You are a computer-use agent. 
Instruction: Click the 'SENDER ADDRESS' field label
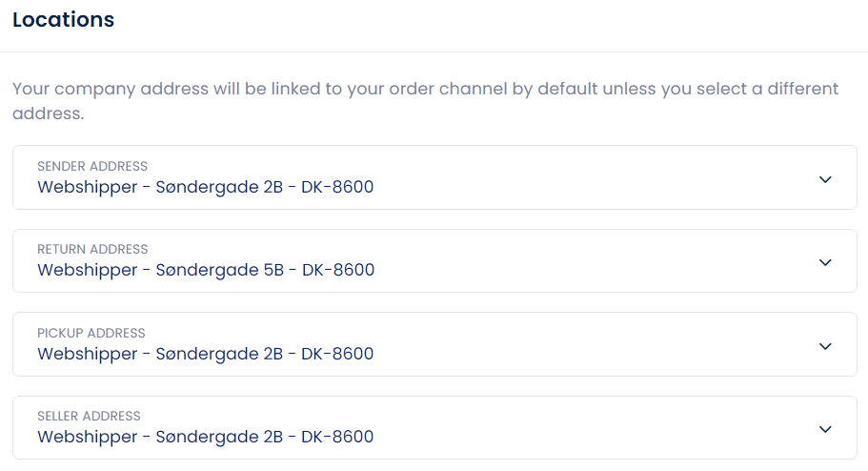(92, 166)
